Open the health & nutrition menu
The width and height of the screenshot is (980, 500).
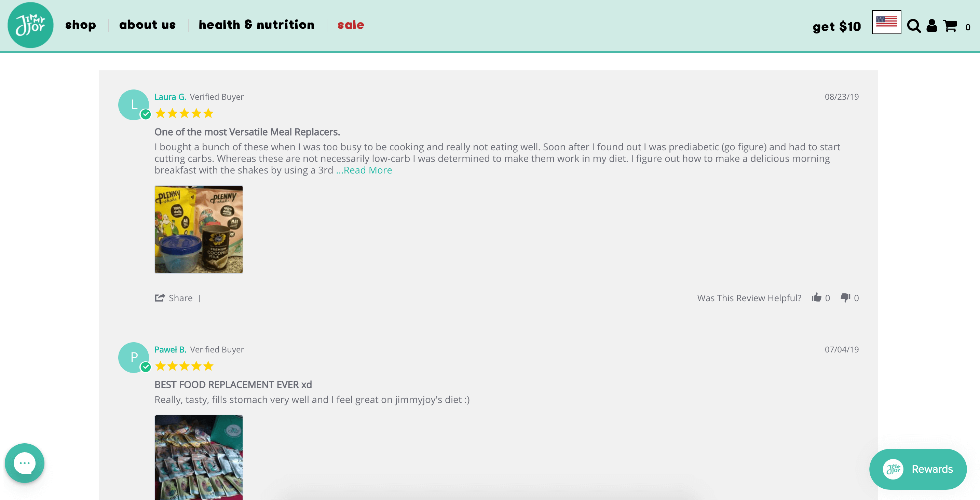click(256, 25)
